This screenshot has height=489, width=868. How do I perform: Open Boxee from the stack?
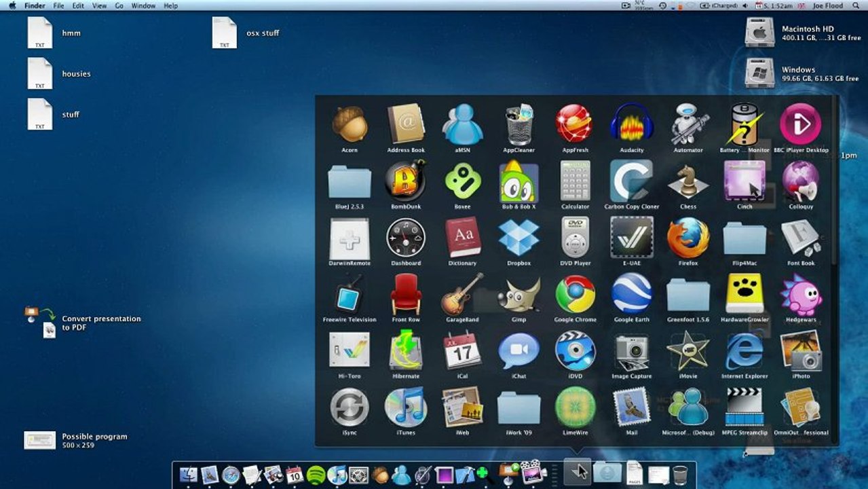click(x=462, y=180)
